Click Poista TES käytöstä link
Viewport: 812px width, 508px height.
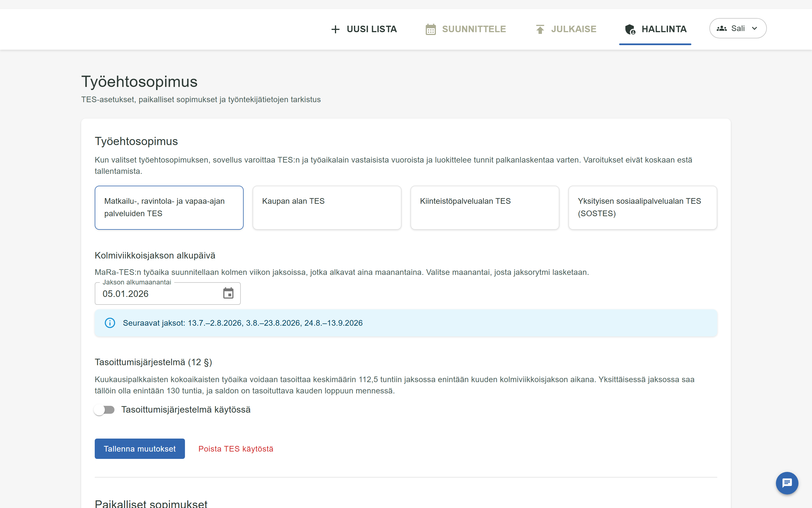pos(236,449)
